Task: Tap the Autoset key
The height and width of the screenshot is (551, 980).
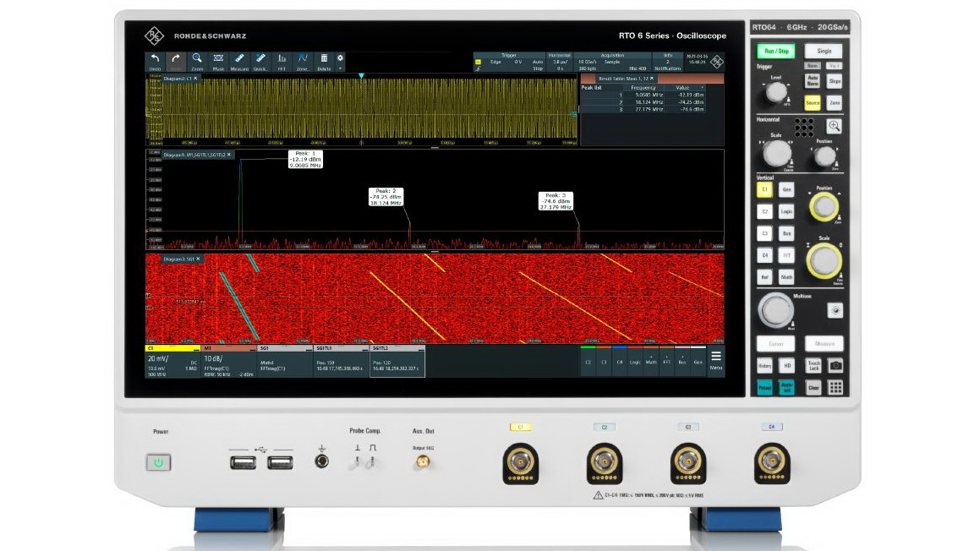Action: tap(787, 388)
